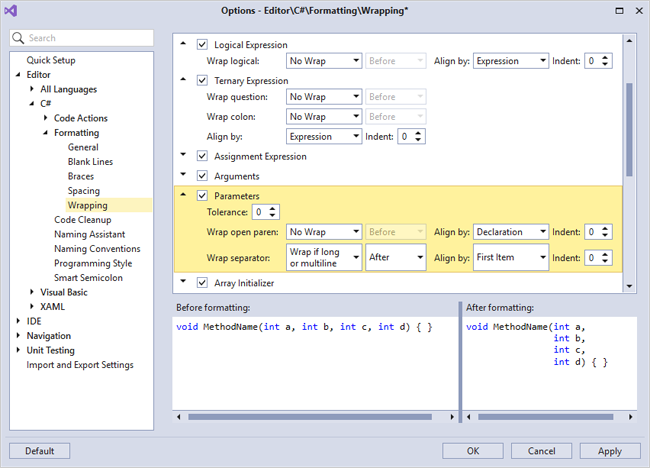Select Naming Conventions in the tree
The width and height of the screenshot is (650, 468).
pos(97,249)
